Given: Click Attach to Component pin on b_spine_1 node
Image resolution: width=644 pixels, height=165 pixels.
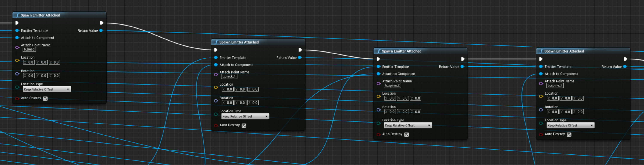Looking at the screenshot, I should pyautogui.click(x=541, y=74).
